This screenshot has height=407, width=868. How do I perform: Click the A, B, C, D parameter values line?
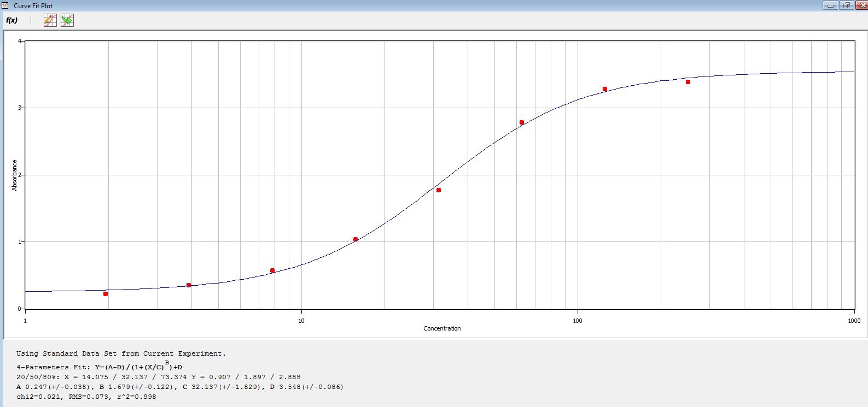tap(180, 387)
